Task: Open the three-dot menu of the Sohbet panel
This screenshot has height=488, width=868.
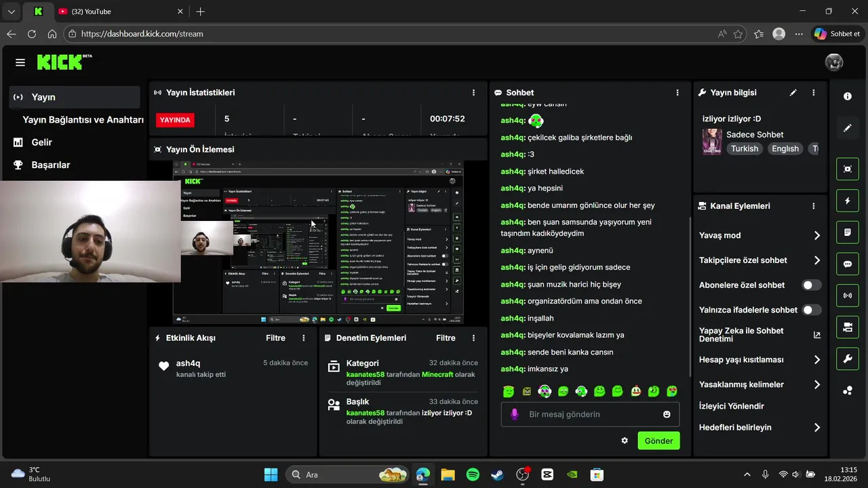Action: (677, 93)
